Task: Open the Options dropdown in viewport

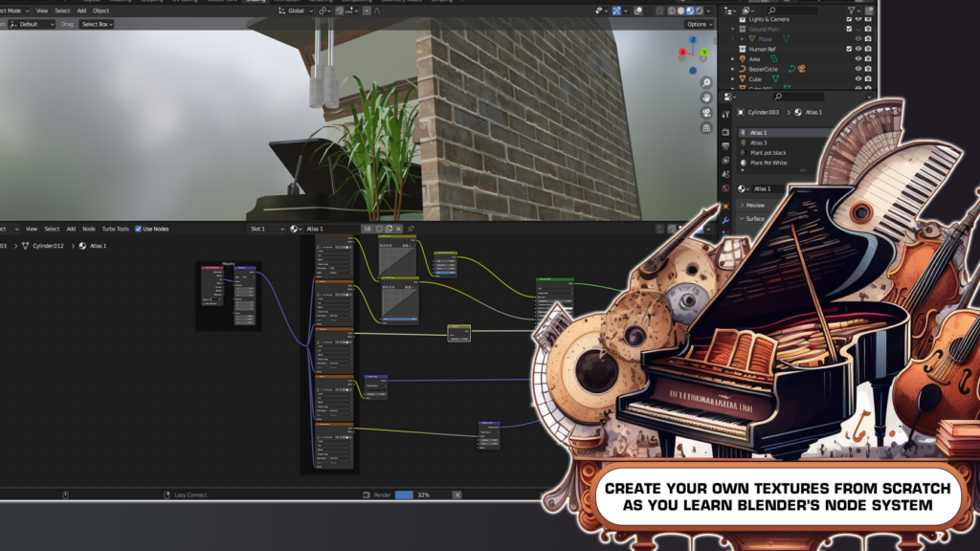Action: point(700,24)
